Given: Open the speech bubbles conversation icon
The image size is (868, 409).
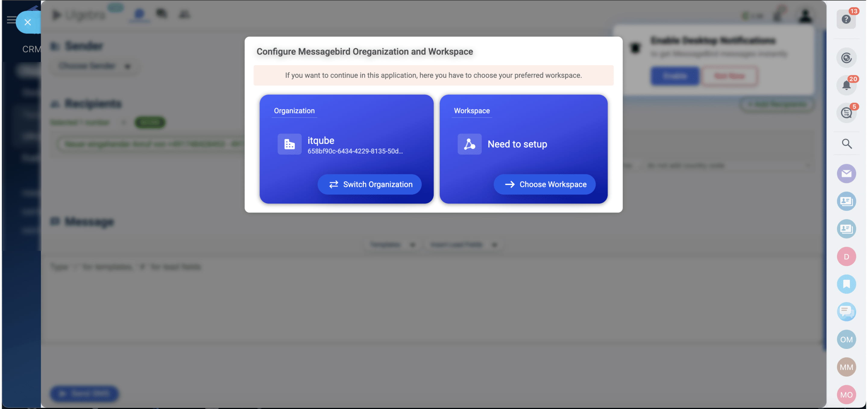Looking at the screenshot, I should point(846,312).
